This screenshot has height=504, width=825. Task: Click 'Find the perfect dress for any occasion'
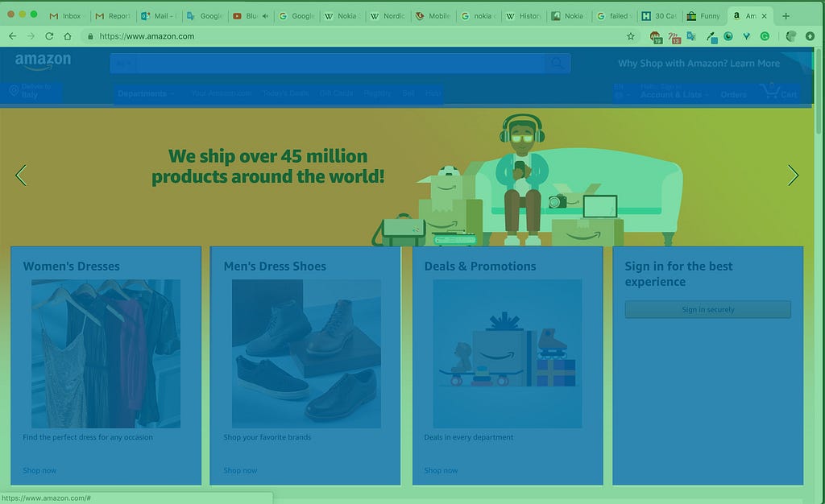(88, 437)
